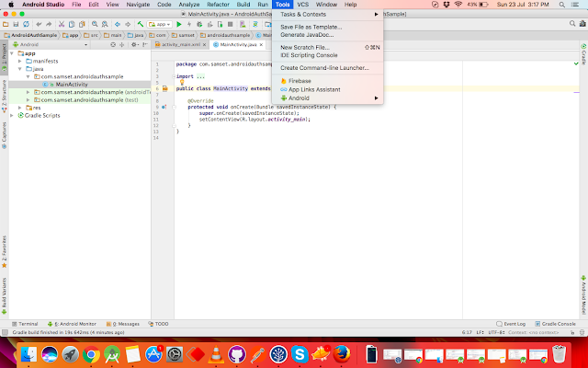Click scroll-from-source target icon in Project panel

113,44
